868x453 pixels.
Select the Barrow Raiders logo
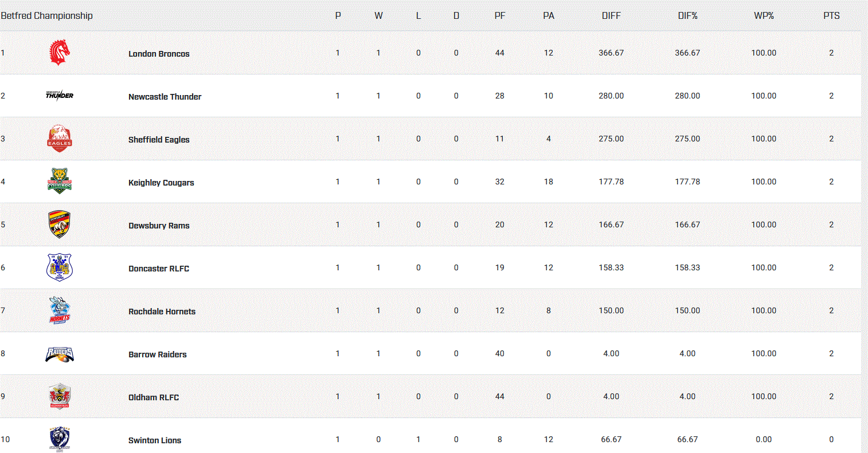tap(60, 354)
